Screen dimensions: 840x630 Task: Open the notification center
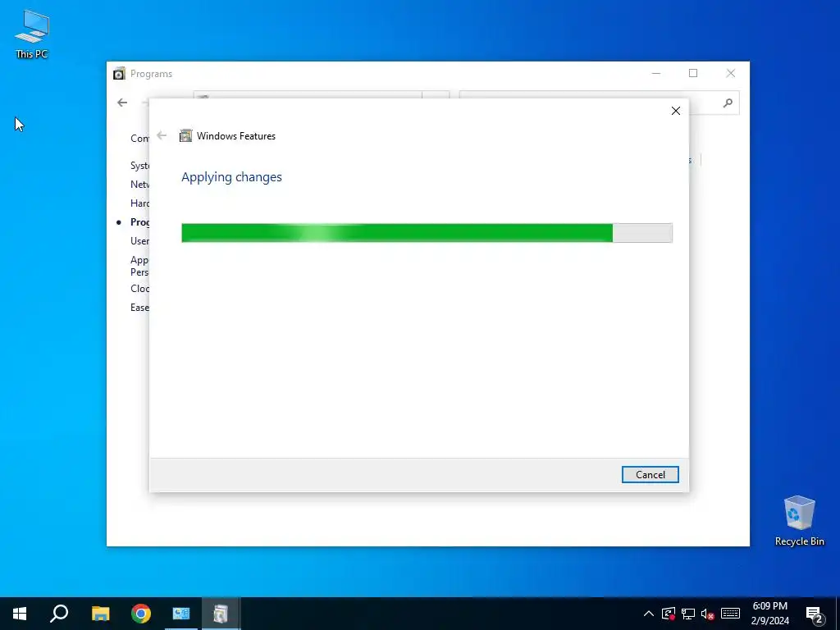click(x=815, y=614)
